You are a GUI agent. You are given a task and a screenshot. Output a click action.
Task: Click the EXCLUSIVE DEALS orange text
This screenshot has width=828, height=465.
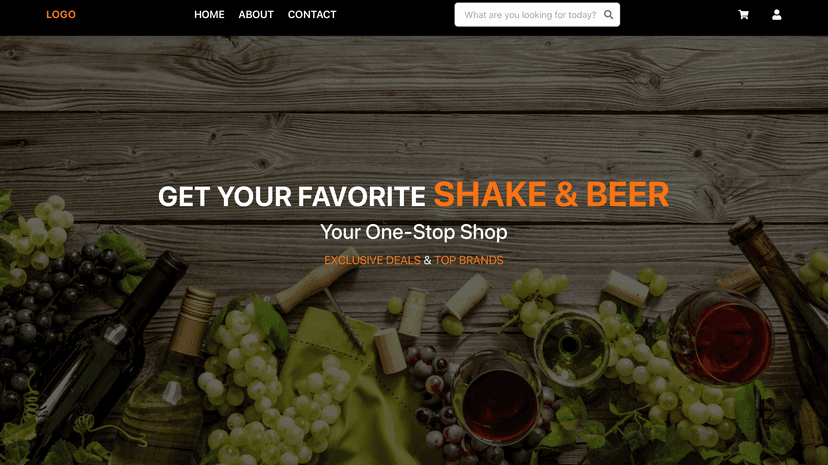pyautogui.click(x=372, y=260)
